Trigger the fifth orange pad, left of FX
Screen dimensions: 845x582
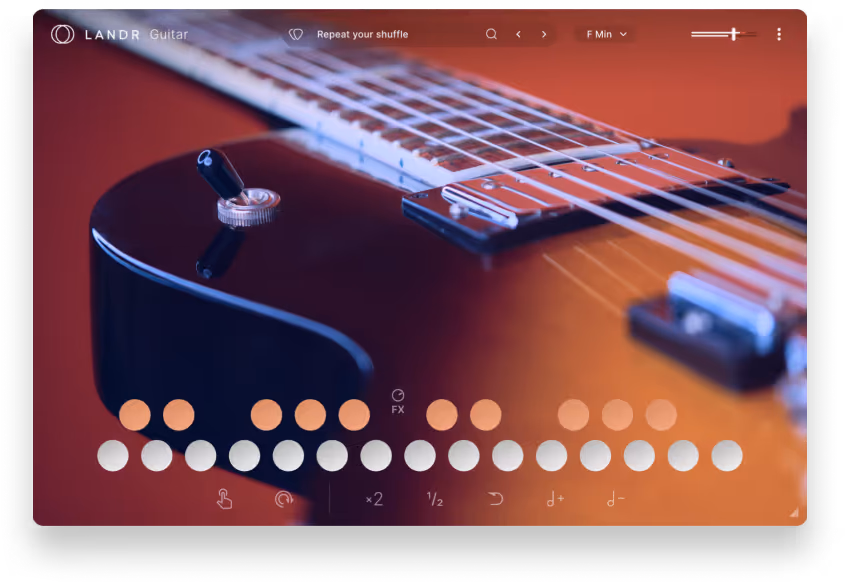[354, 415]
